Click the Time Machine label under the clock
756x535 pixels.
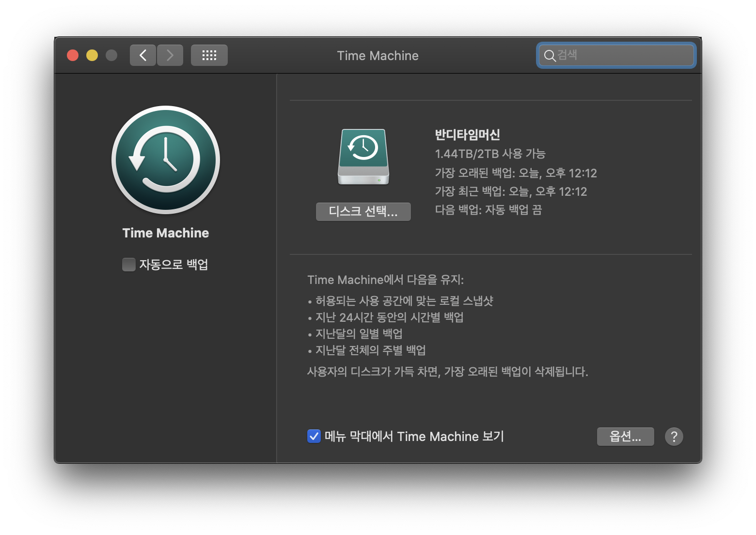tap(166, 233)
